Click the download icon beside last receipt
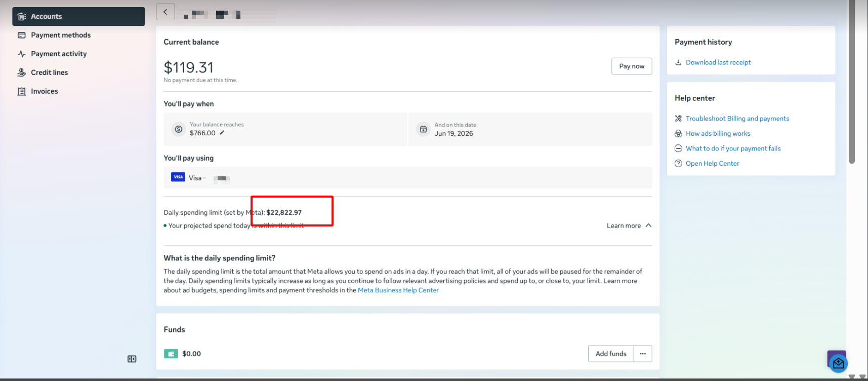Viewport: 868px width, 381px height. click(678, 62)
